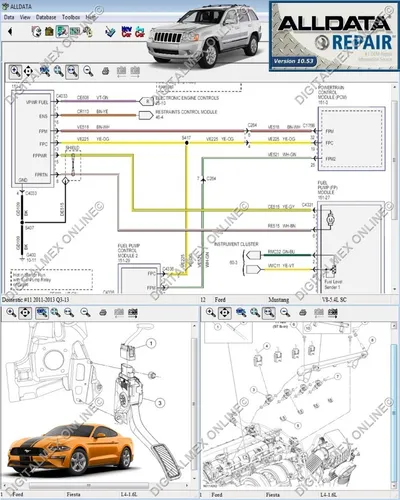Click zoom-out magnifier above wiring diagram
Viewport: 400px width, 500px height.
pyautogui.click(x=88, y=71)
